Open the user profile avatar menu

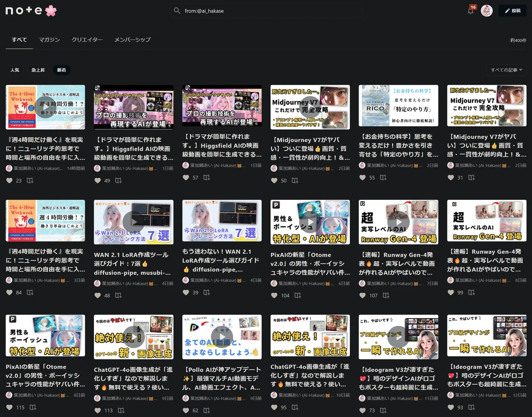(x=487, y=11)
